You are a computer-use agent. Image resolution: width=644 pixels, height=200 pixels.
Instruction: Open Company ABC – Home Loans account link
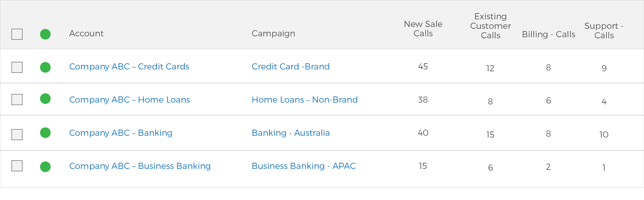pyautogui.click(x=129, y=100)
